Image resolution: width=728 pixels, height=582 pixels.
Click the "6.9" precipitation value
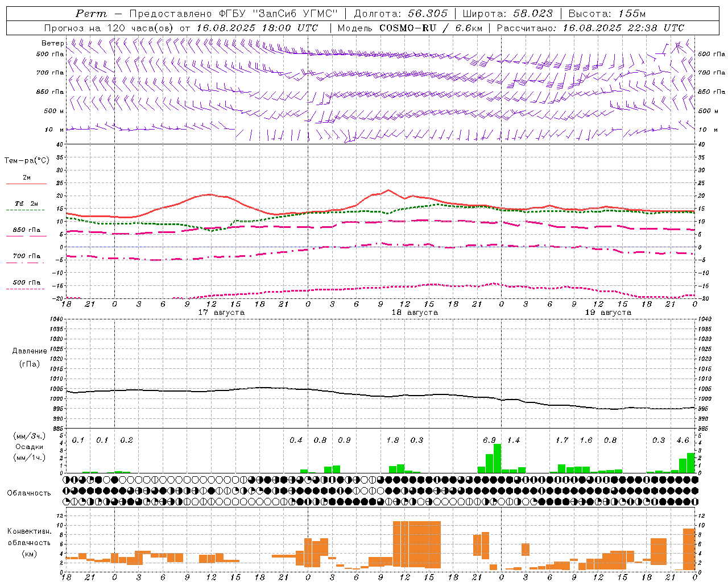(x=489, y=440)
